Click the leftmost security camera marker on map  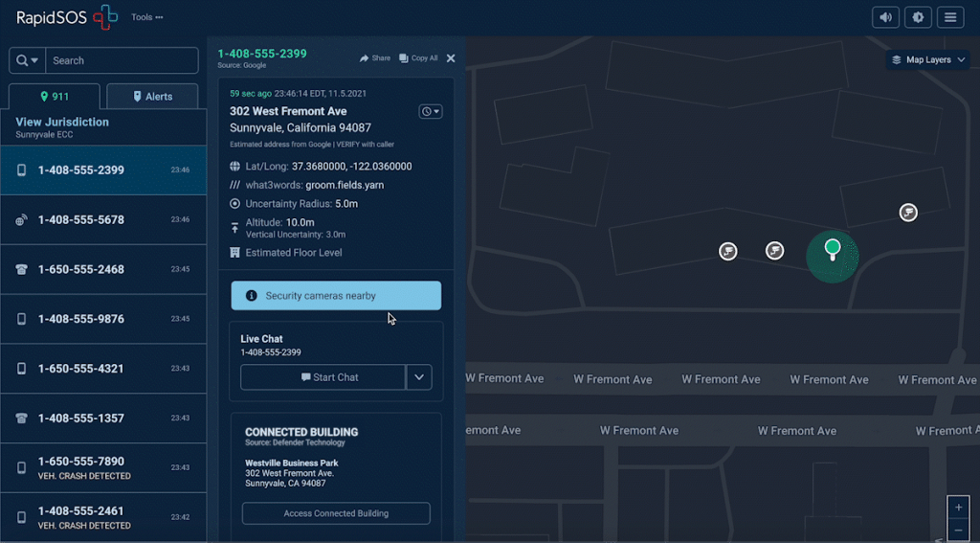pos(728,251)
